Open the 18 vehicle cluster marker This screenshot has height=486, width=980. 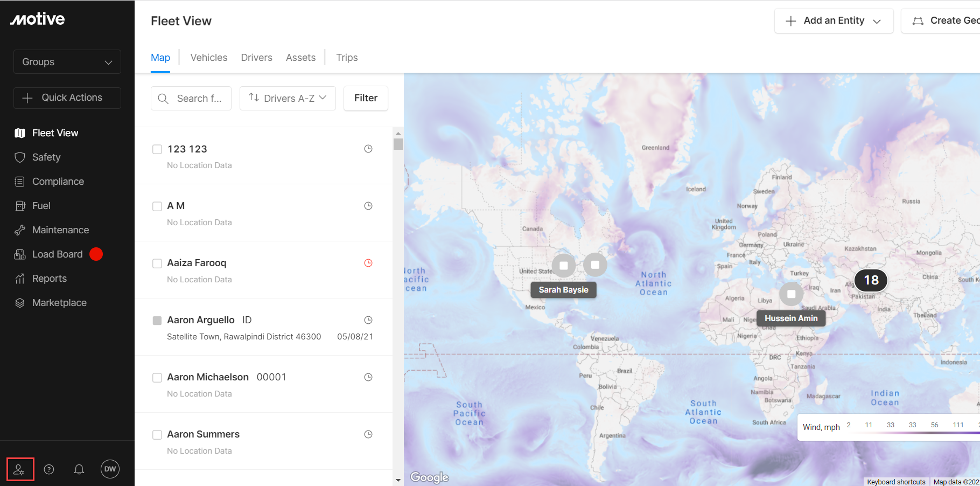(871, 280)
